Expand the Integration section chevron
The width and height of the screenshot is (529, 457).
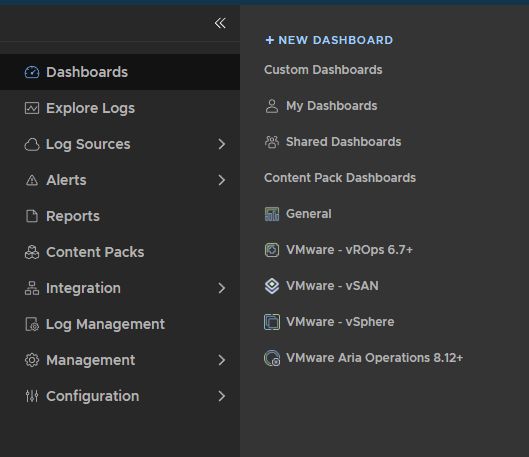222,288
